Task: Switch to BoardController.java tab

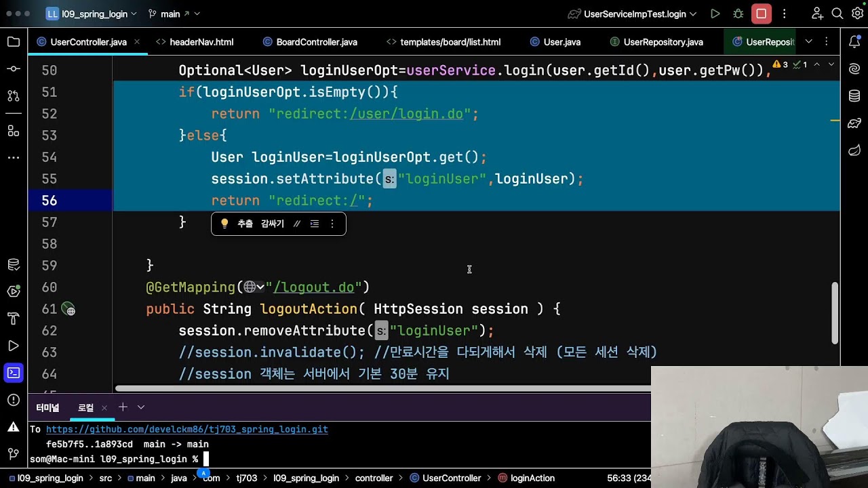Action: pos(310,42)
